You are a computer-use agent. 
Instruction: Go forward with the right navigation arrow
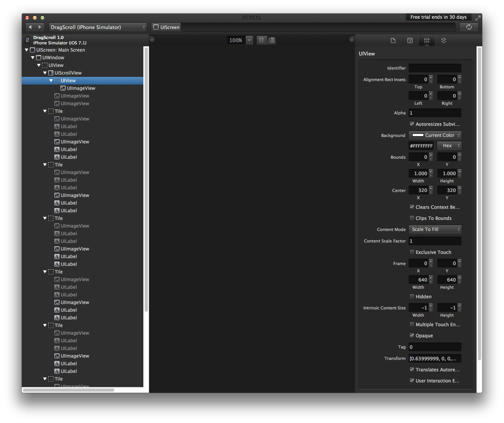40,27
